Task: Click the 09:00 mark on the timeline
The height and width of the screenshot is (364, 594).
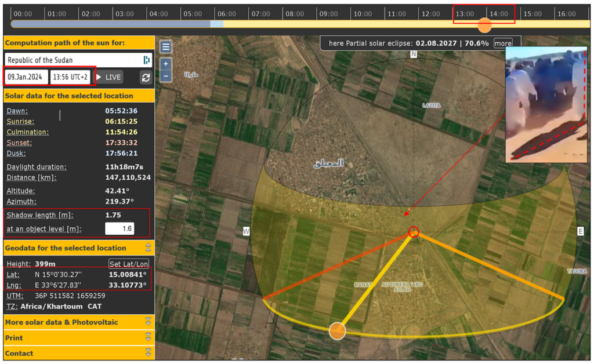Action: 328,13
